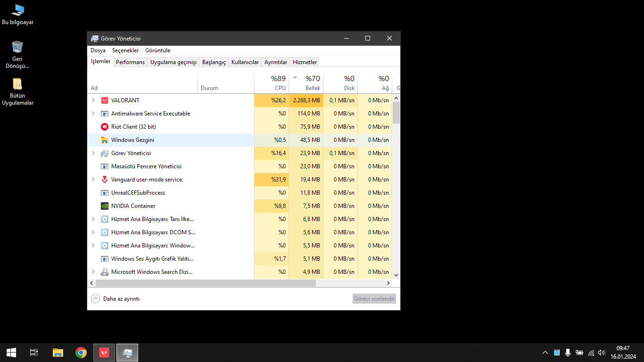The image size is (644, 362).
Task: Expand the Antimalware Service Executable row
Action: (93, 114)
